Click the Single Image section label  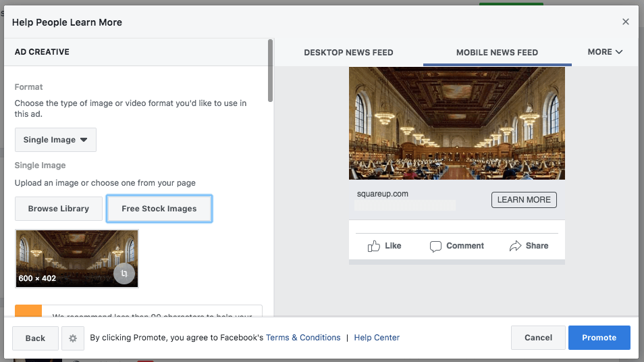click(x=40, y=165)
